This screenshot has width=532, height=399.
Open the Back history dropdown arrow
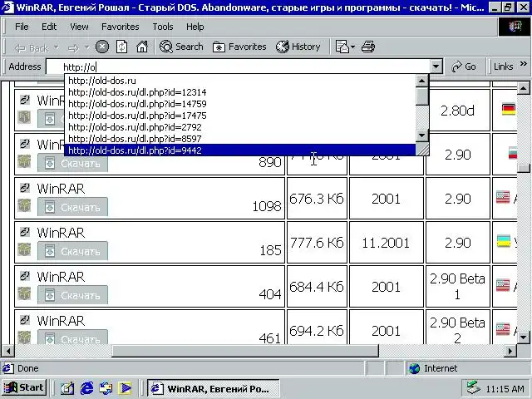pyautogui.click(x=57, y=47)
